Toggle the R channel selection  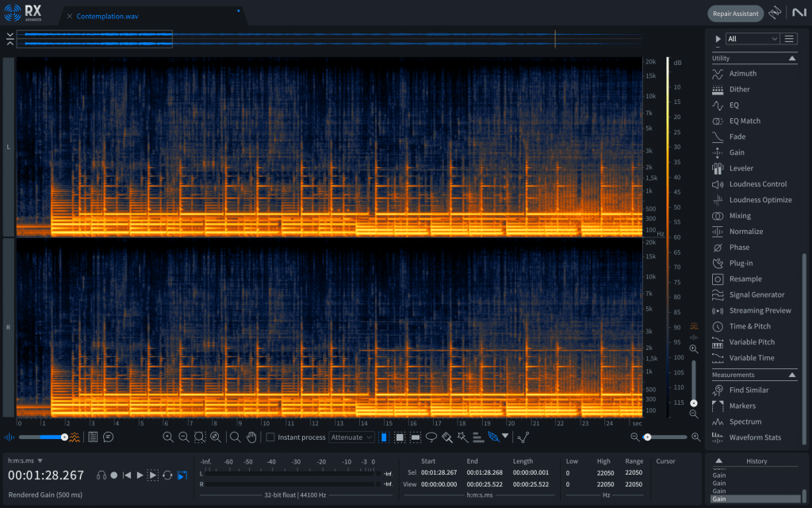9,327
